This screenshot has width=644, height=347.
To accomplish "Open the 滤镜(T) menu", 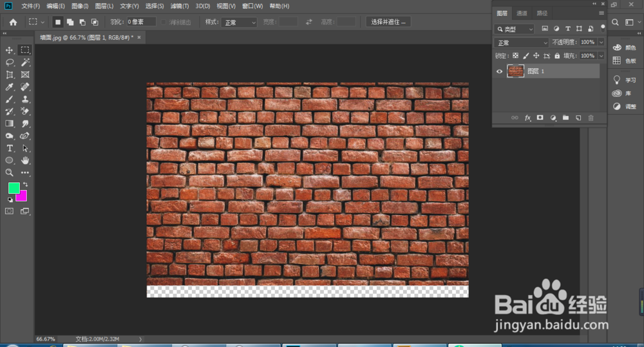I will pyautogui.click(x=180, y=6).
